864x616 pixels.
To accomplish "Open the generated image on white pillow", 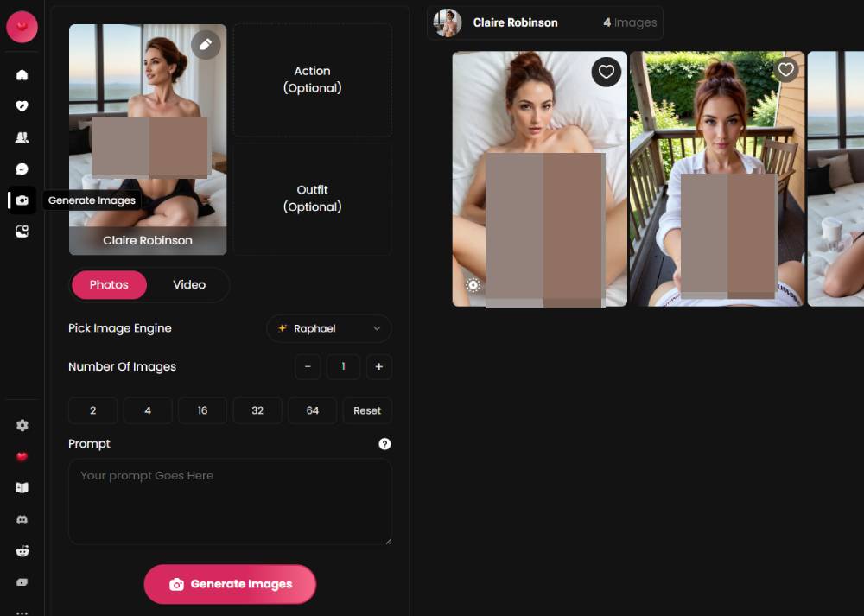I will coord(539,179).
